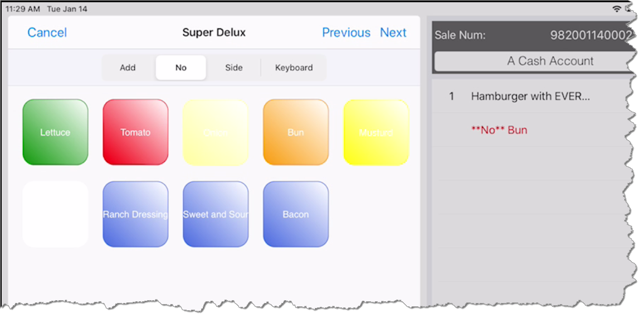644x318 pixels.
Task: Select the blue Bacon modifier tile
Action: 296,214
